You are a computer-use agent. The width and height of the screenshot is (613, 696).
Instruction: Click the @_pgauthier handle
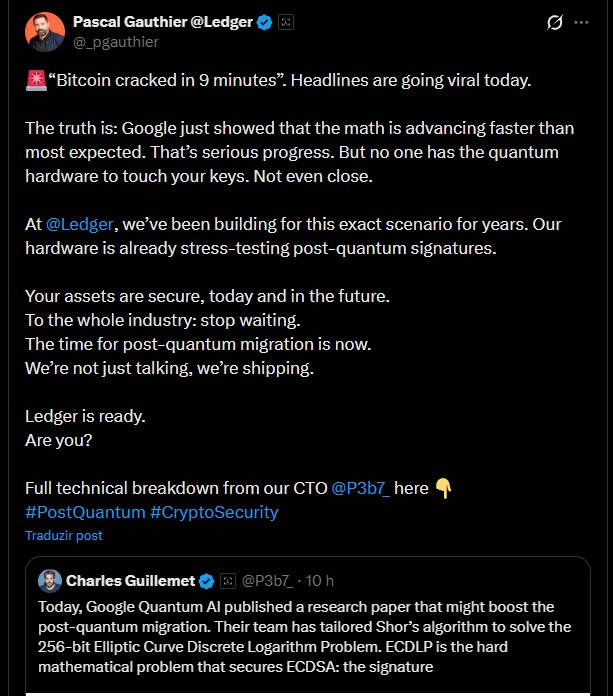116,42
